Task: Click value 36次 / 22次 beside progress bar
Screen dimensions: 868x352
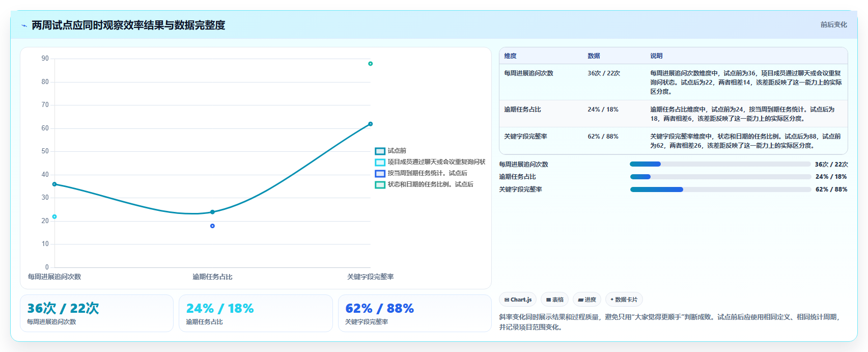Action: 831,164
